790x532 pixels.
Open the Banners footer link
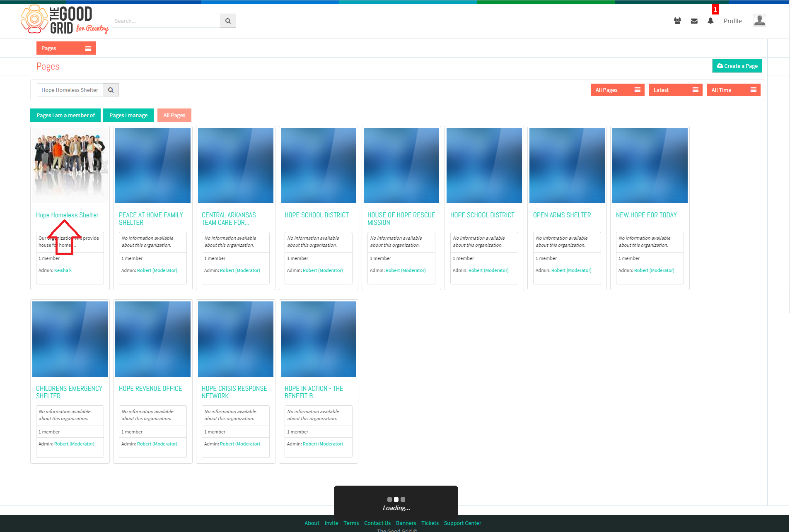point(406,523)
